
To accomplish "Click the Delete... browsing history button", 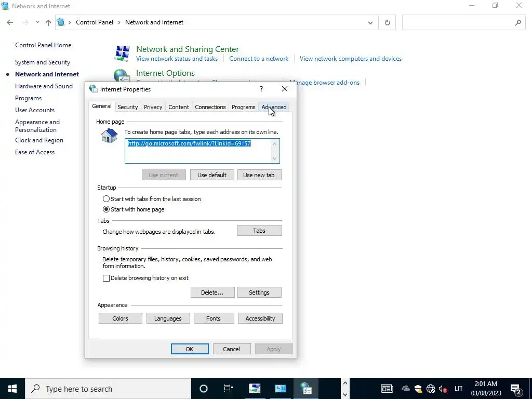I will click(212, 292).
